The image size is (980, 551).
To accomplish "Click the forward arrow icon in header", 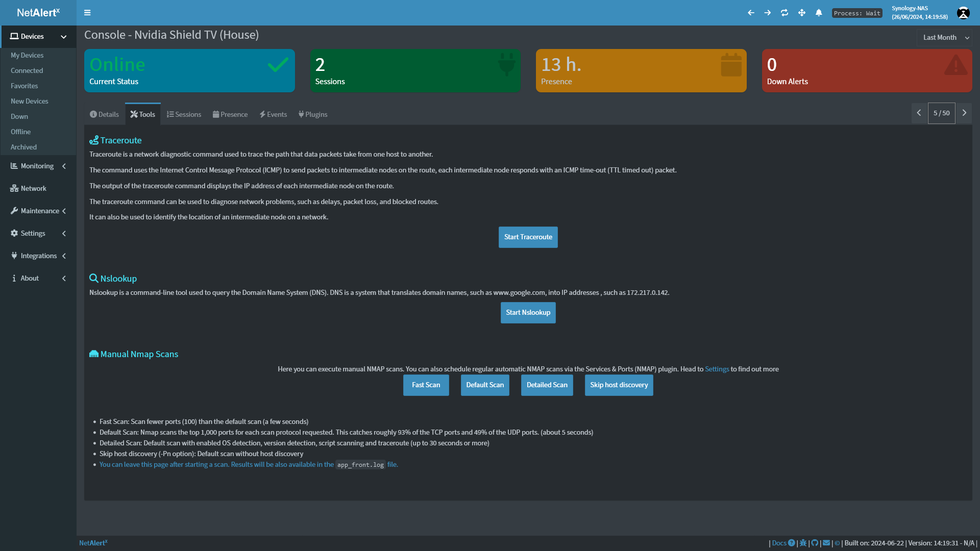I will 768,13.
